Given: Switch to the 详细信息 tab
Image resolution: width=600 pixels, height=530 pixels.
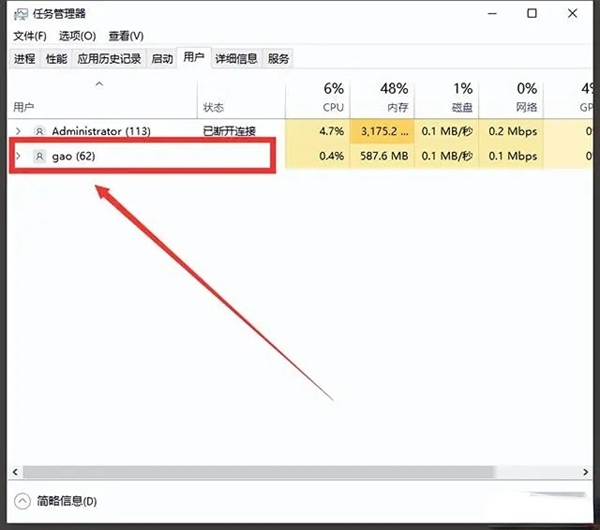Looking at the screenshot, I should pos(236,59).
